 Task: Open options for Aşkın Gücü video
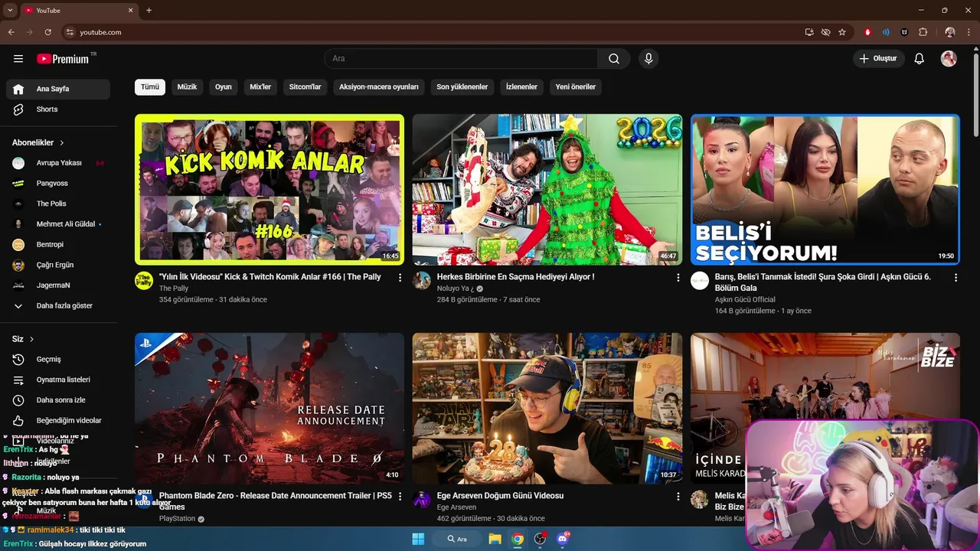click(x=955, y=278)
